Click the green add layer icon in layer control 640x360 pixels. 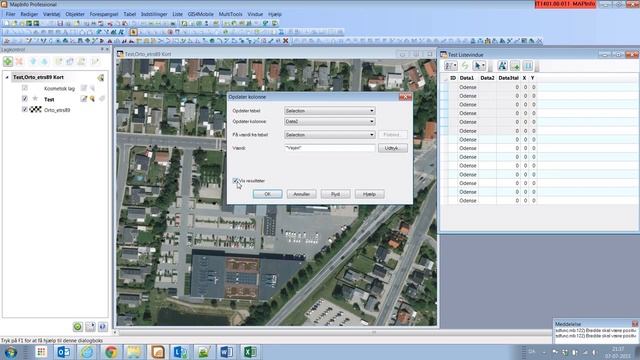[8, 61]
